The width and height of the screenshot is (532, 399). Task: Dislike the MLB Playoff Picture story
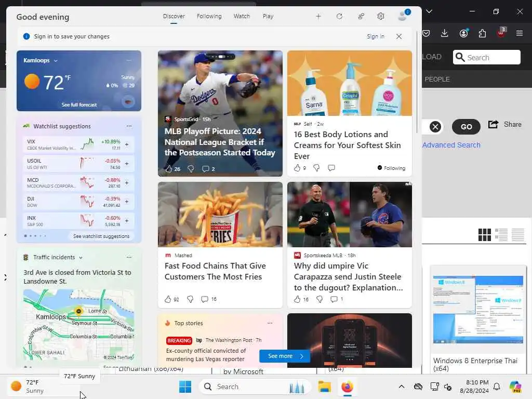point(191,169)
